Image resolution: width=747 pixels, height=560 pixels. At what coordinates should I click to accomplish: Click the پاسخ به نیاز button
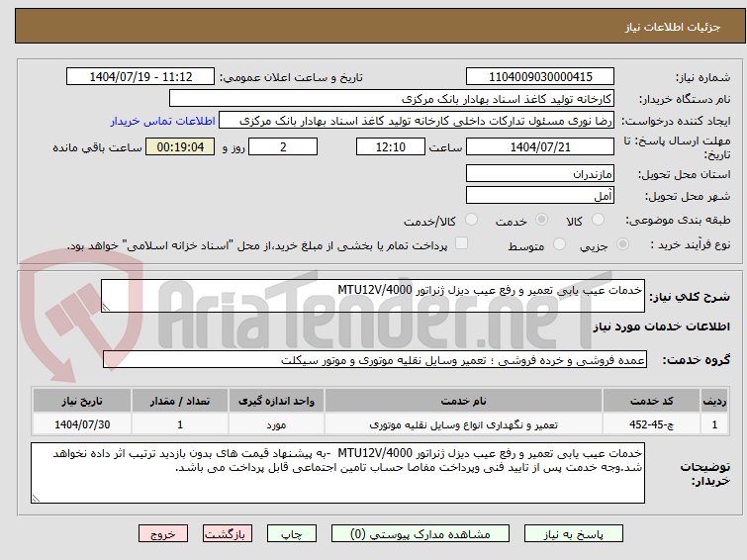click(574, 534)
